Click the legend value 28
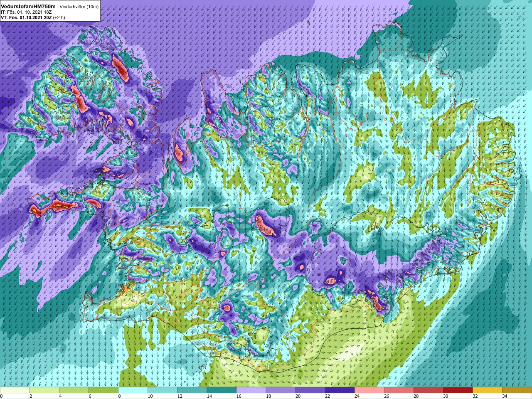Screen dimensions: 532x399 (x=416, y=396)
